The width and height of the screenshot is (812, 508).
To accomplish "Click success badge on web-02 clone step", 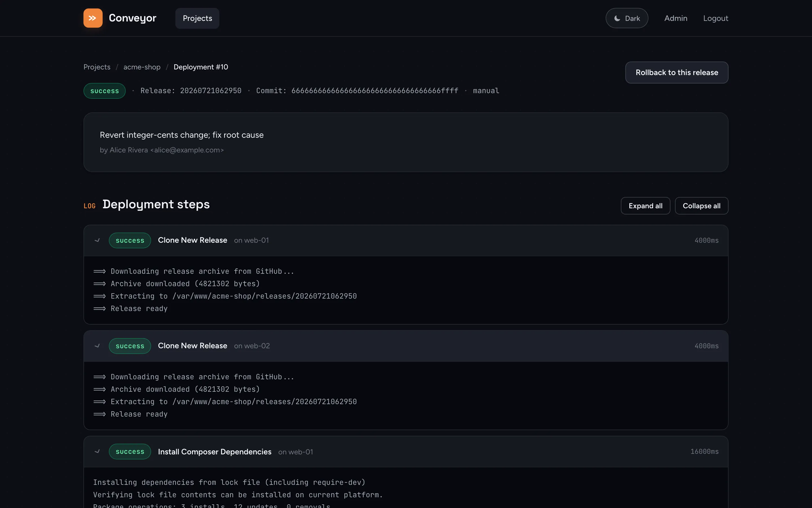I will [130, 346].
